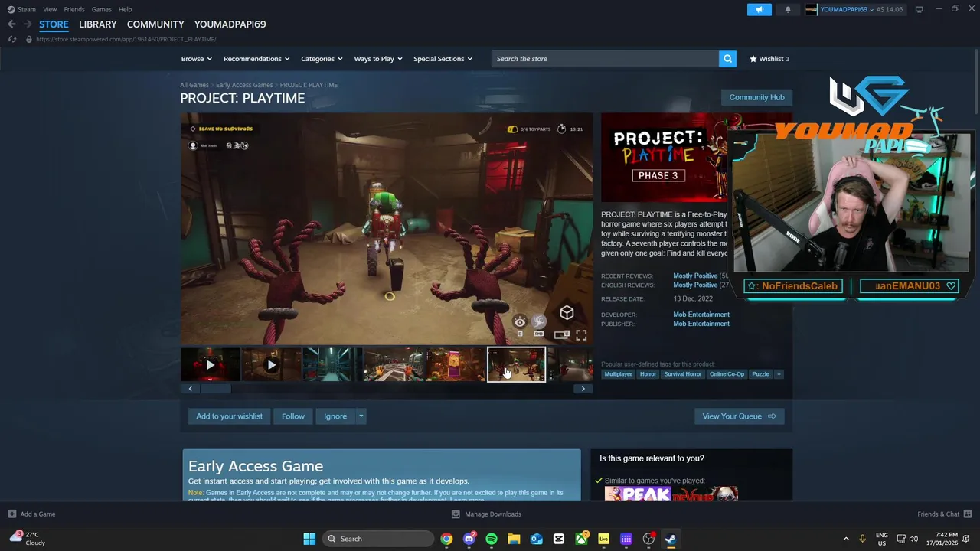Reload the store page
The height and width of the screenshot is (551, 980).
11,39
